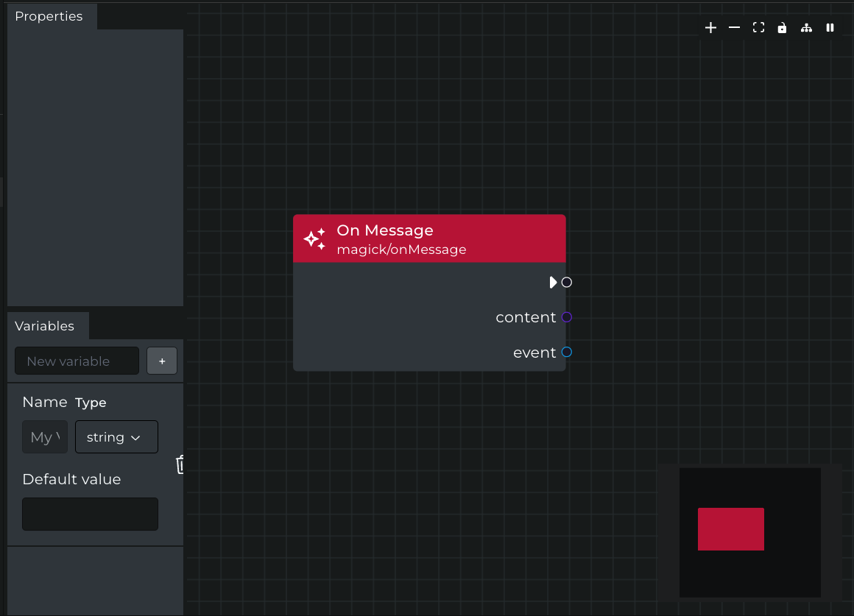This screenshot has height=616, width=854.
Task: Collapse the Properties panel header
Action: point(49,15)
